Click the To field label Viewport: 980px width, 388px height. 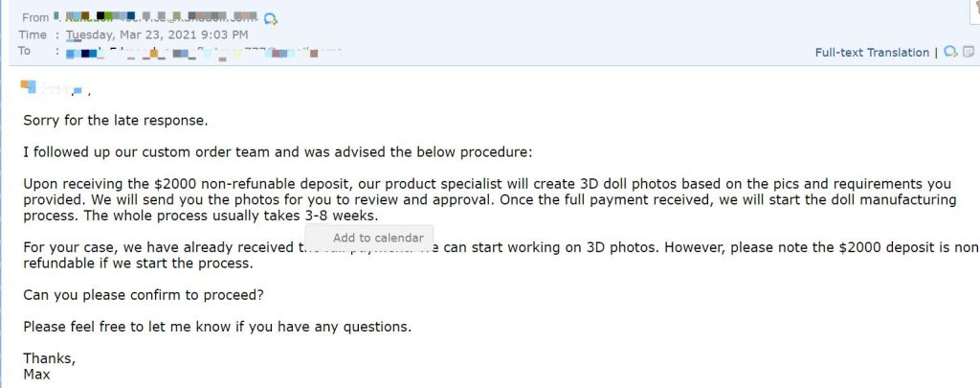pos(24,52)
